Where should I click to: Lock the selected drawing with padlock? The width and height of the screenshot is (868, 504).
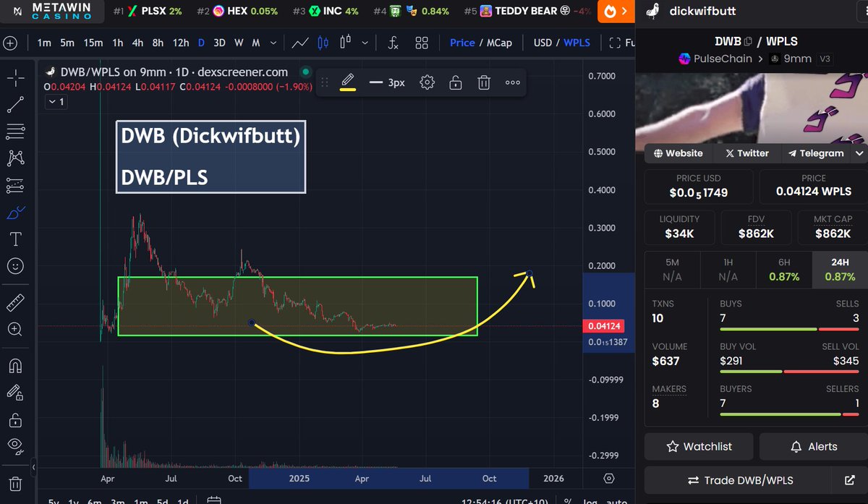click(456, 82)
